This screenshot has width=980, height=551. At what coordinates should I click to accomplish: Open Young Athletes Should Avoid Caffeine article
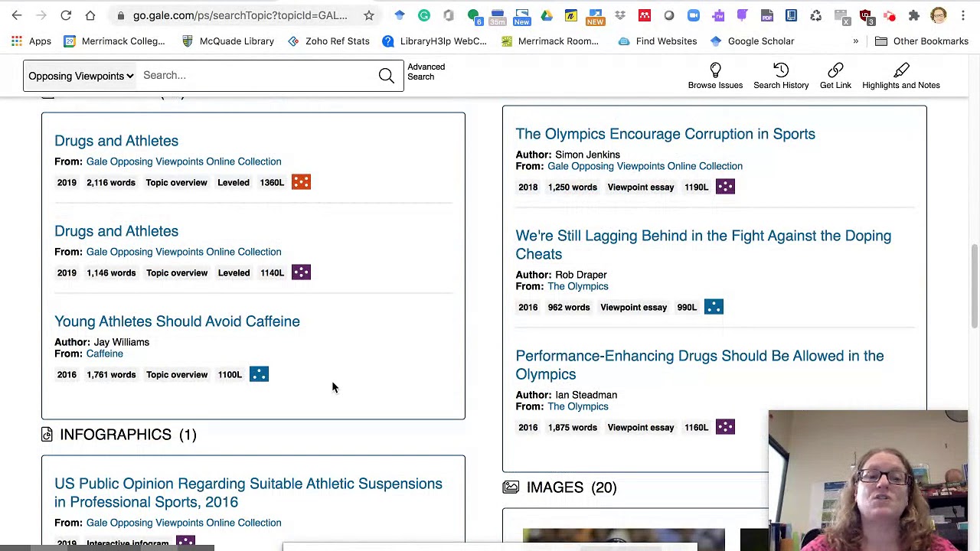pyautogui.click(x=177, y=321)
